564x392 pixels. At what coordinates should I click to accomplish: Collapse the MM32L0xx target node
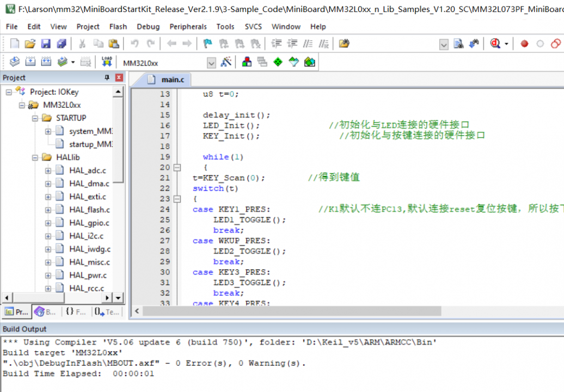(x=22, y=106)
